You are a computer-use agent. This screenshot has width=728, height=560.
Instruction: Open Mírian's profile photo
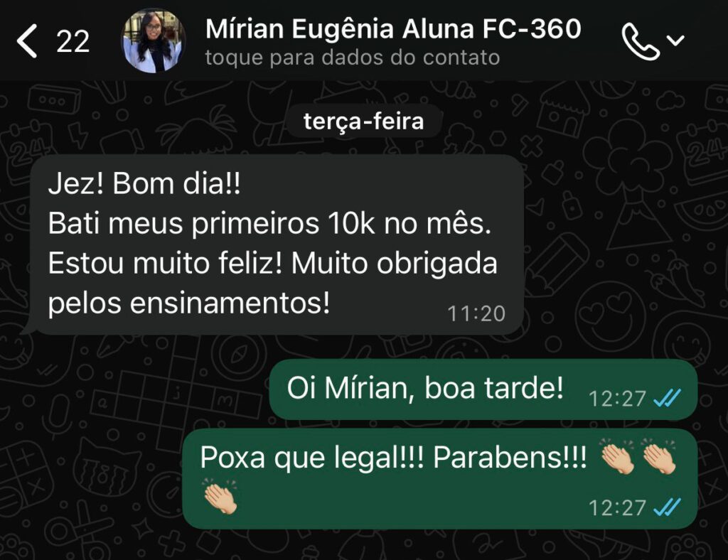tap(154, 41)
